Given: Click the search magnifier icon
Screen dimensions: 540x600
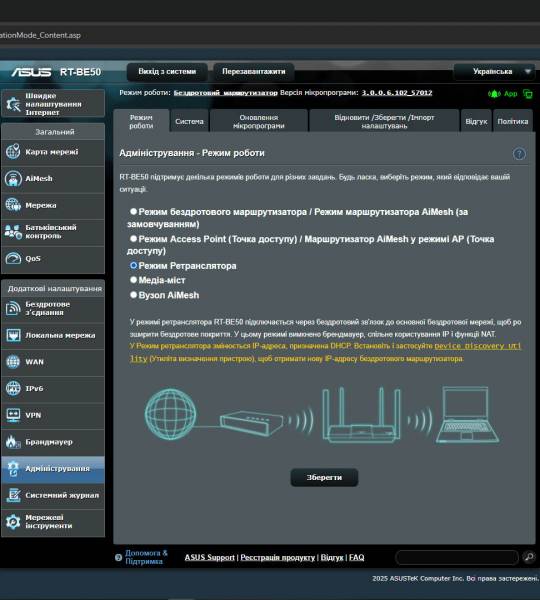Looking at the screenshot, I should point(529,557).
